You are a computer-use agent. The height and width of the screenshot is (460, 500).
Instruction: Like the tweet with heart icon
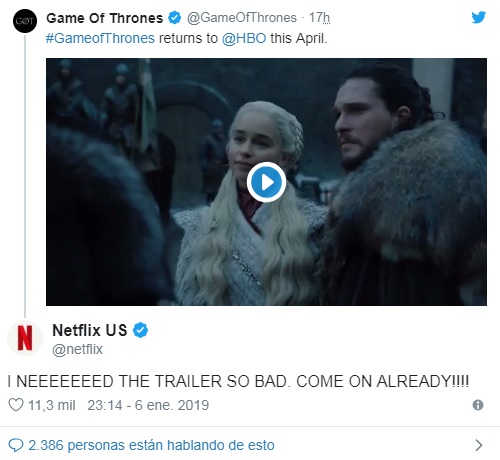[16, 405]
